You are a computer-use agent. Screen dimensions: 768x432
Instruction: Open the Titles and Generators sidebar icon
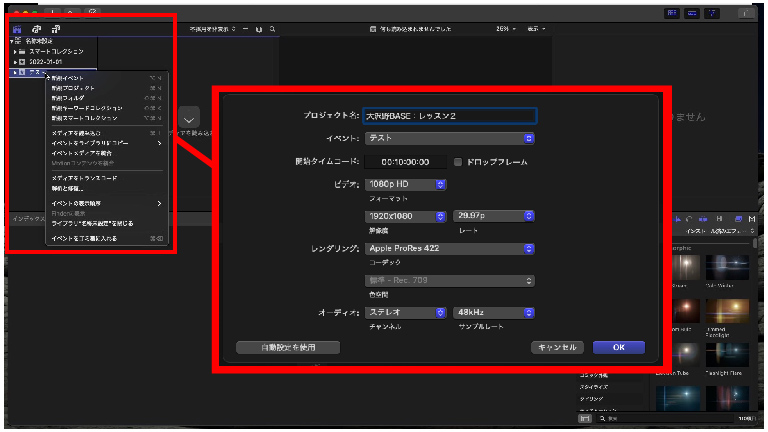point(56,29)
